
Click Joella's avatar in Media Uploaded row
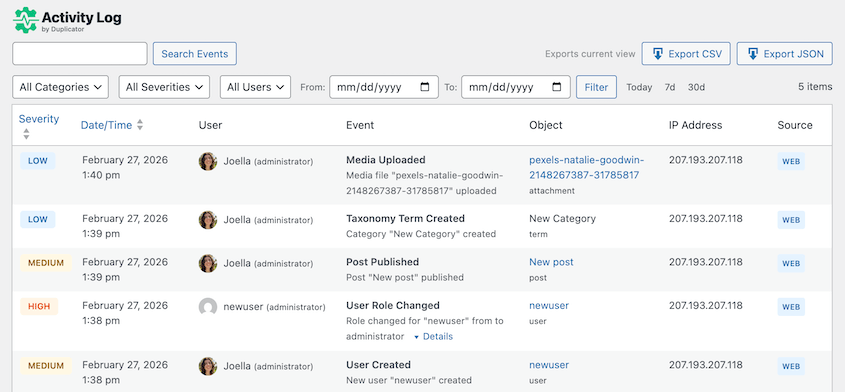pyautogui.click(x=207, y=161)
